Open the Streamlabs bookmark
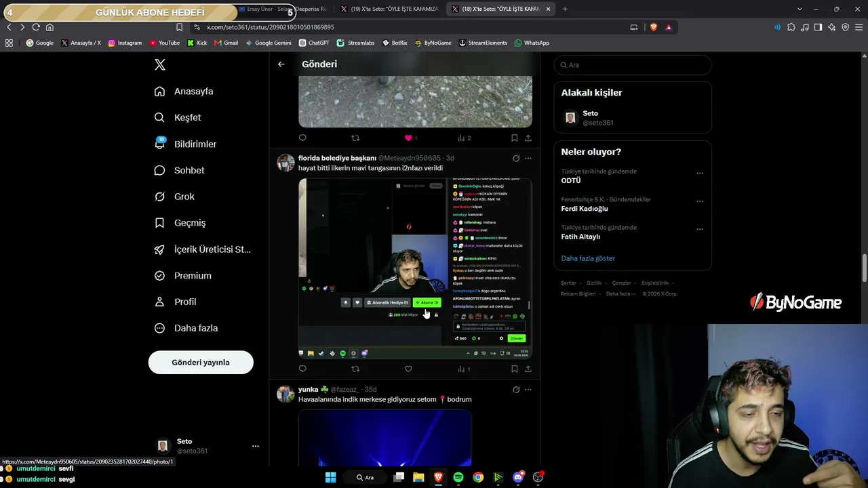The image size is (868, 488). click(356, 43)
